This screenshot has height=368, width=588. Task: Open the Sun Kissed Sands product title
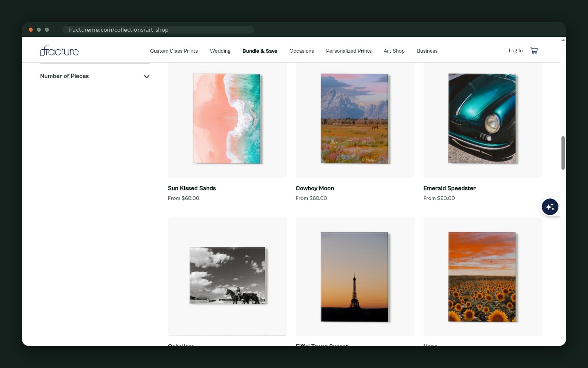[192, 188]
